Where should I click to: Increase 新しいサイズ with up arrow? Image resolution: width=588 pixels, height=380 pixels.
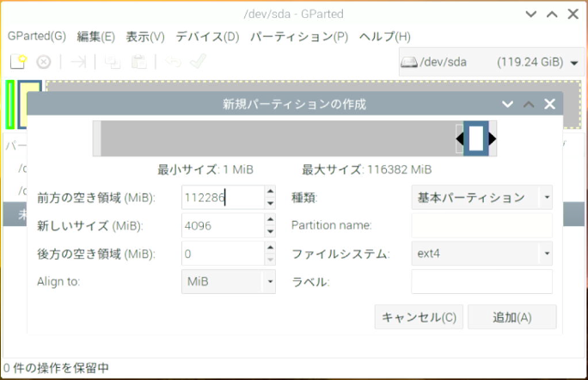tap(270, 219)
